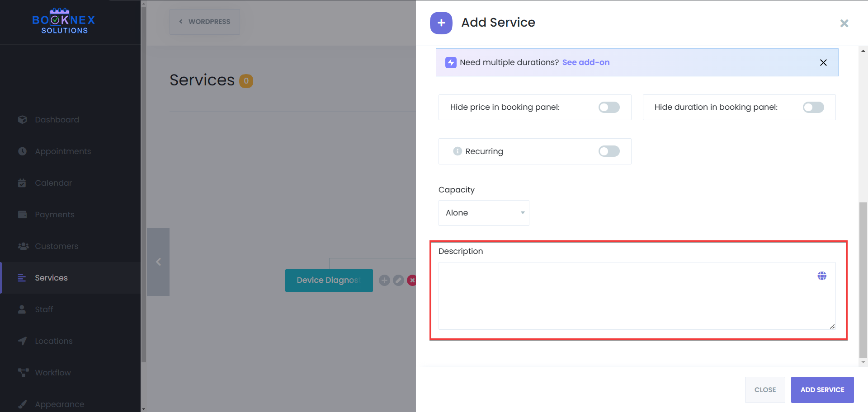This screenshot has width=868, height=412.
Task: Open Calendar in the sidebar
Action: point(53,183)
